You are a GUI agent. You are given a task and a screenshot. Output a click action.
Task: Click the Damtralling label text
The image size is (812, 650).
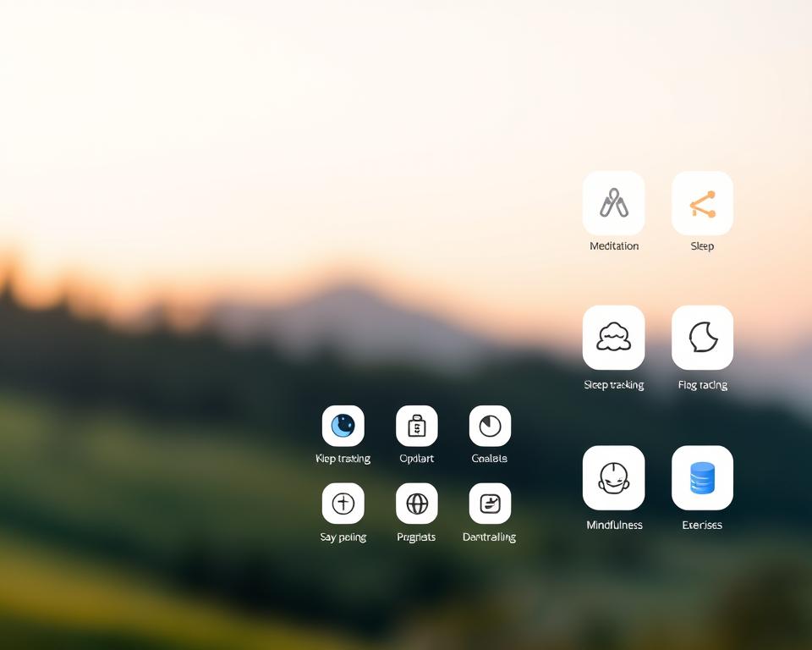(x=490, y=537)
